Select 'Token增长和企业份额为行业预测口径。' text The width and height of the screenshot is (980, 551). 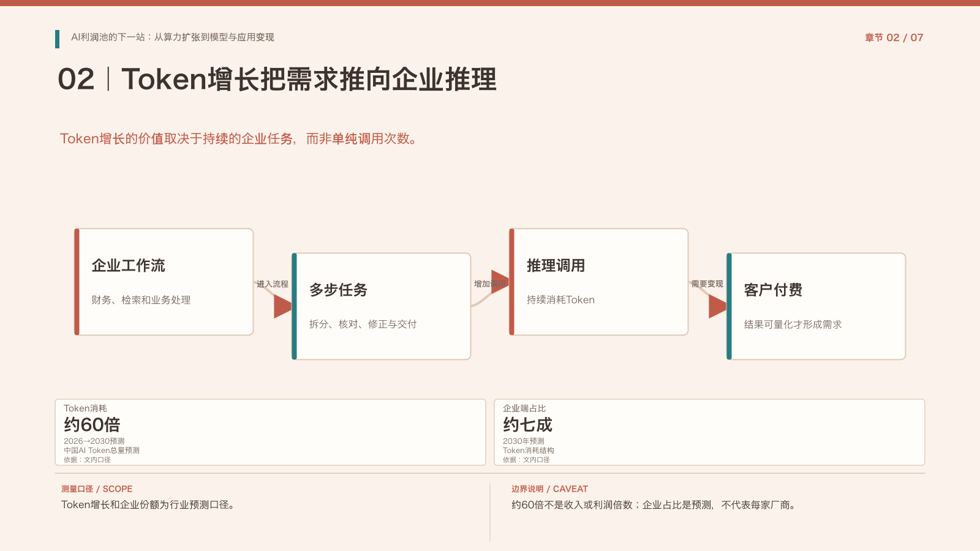point(148,505)
